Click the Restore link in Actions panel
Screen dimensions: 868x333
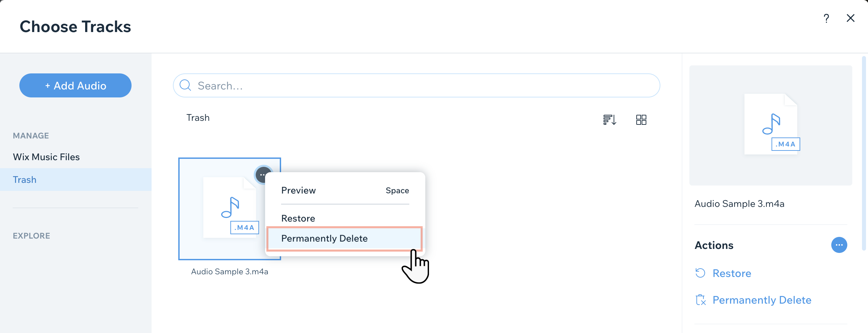click(731, 273)
